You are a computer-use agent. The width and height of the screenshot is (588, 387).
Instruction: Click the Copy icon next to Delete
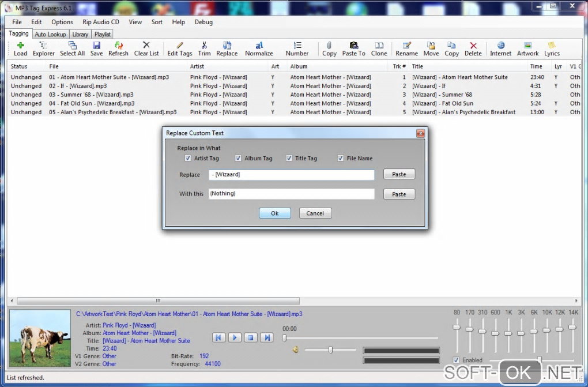pos(451,49)
